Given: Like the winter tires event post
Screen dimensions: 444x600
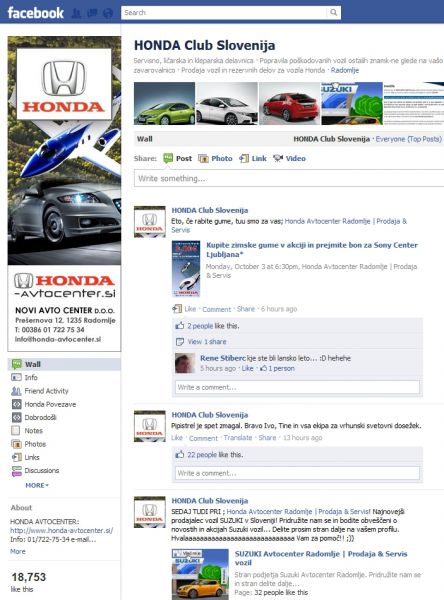Looking at the screenshot, I should pos(190,309).
